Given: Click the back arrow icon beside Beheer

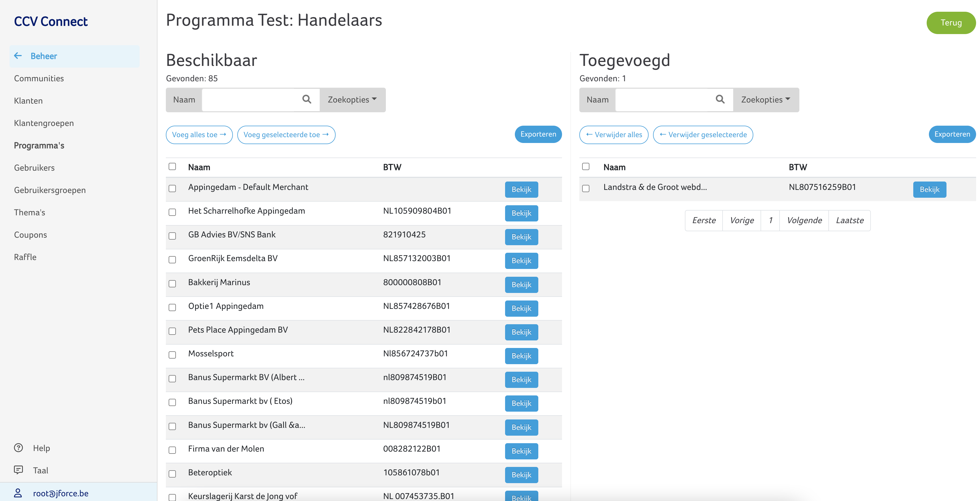Looking at the screenshot, I should click(x=18, y=56).
